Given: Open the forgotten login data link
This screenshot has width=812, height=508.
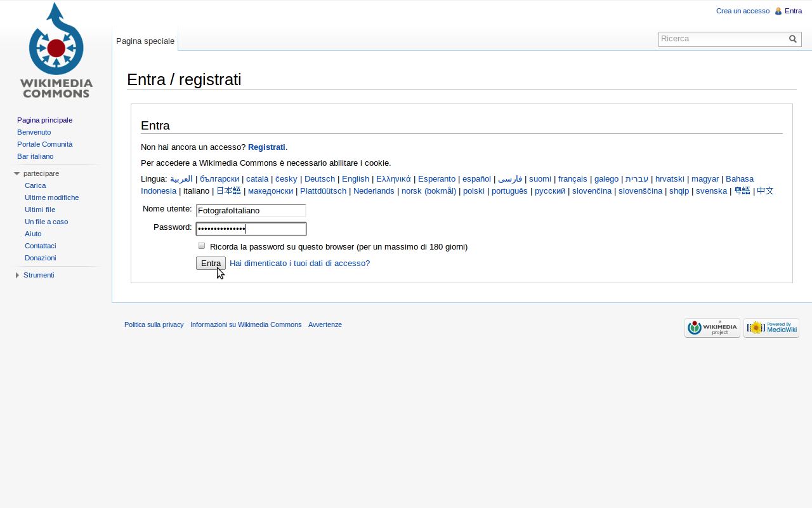Looking at the screenshot, I should [299, 263].
